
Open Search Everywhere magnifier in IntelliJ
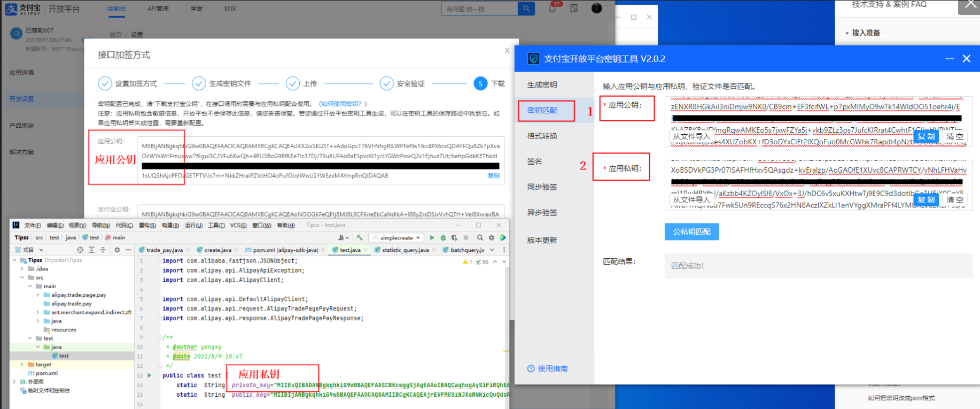pos(480,238)
